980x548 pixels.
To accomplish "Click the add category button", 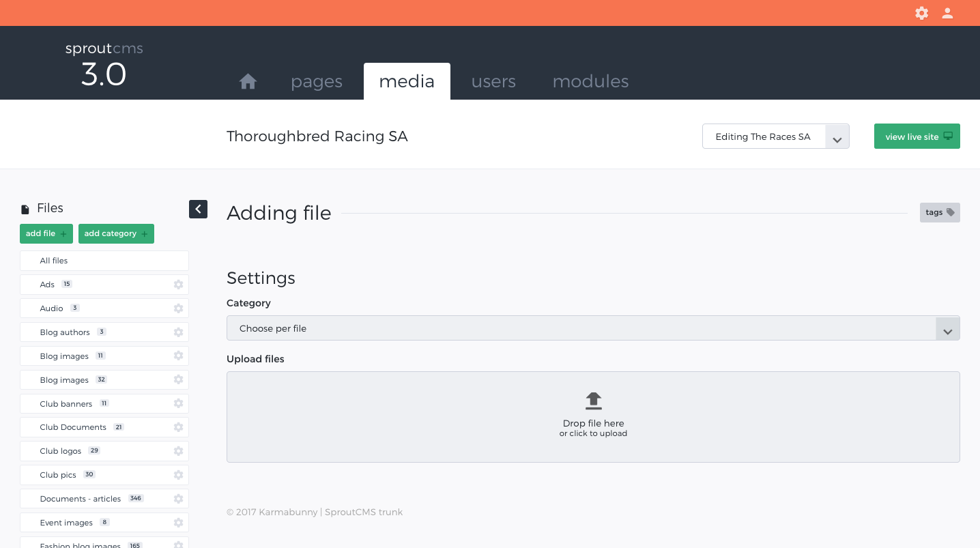I will click(116, 233).
